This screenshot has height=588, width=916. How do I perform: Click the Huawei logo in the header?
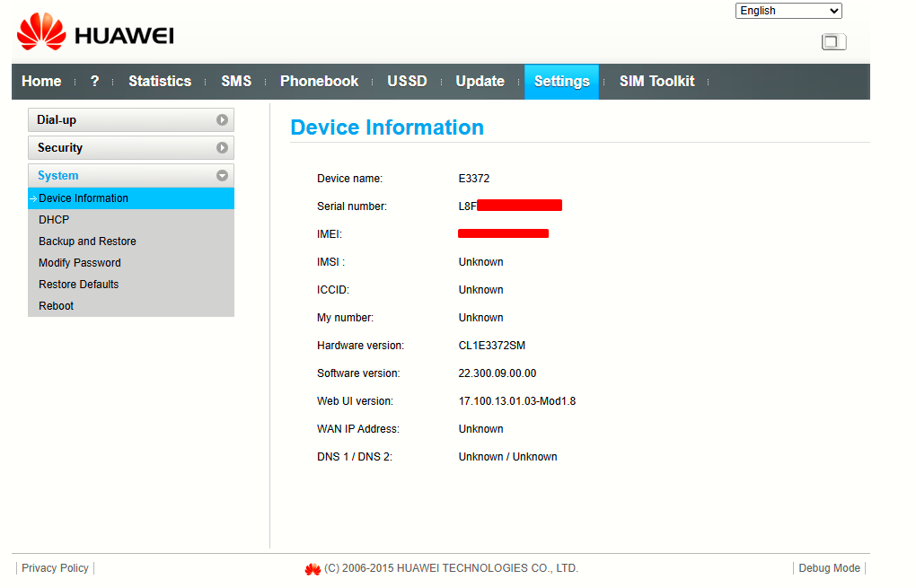click(95, 31)
